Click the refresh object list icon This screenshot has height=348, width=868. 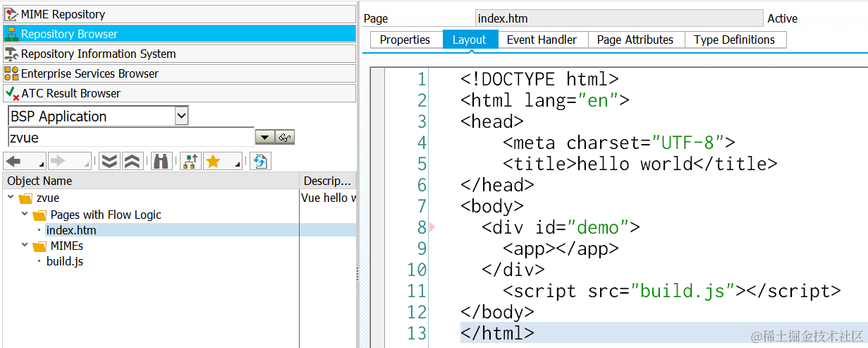pos(260,162)
